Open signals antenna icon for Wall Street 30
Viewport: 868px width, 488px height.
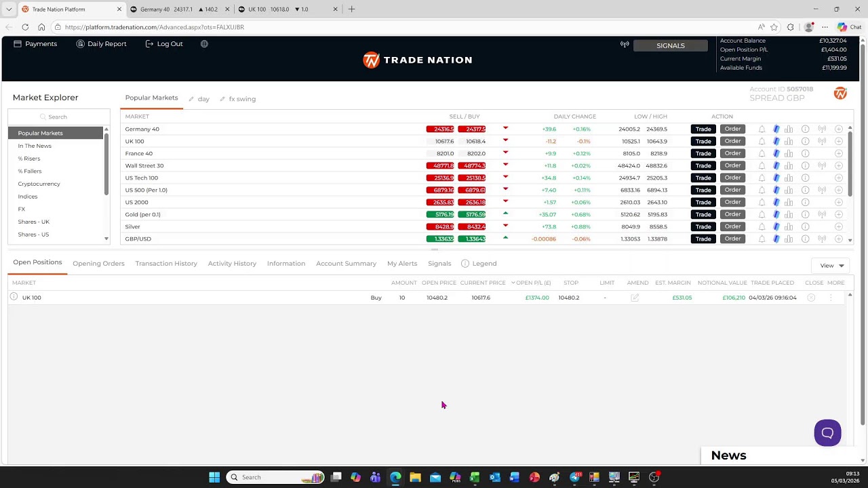click(822, 165)
